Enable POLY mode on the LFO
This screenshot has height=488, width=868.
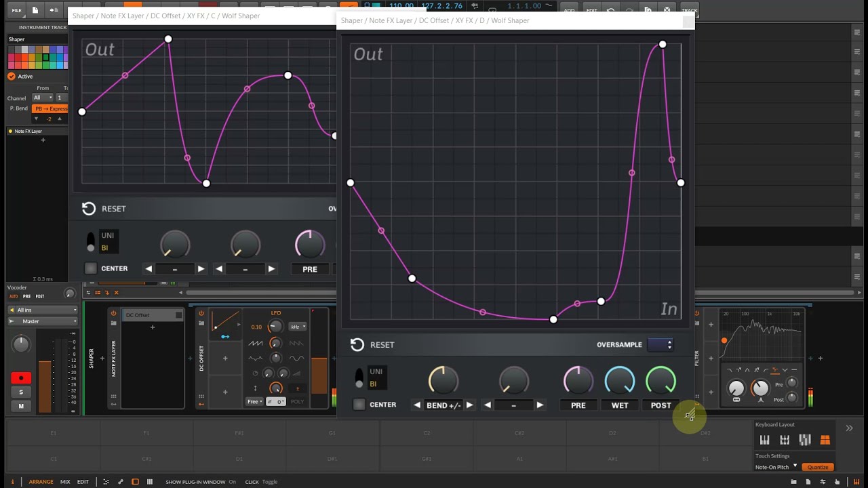click(297, 401)
